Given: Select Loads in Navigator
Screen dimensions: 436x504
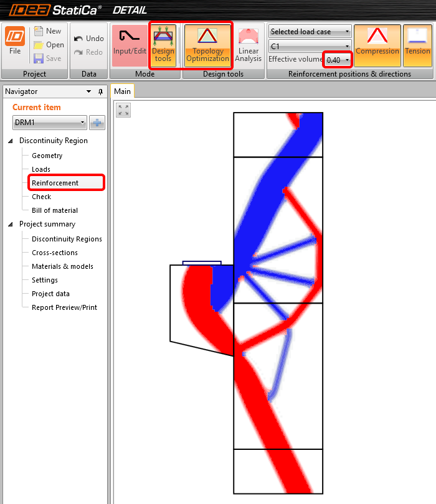Looking at the screenshot, I should point(41,169).
